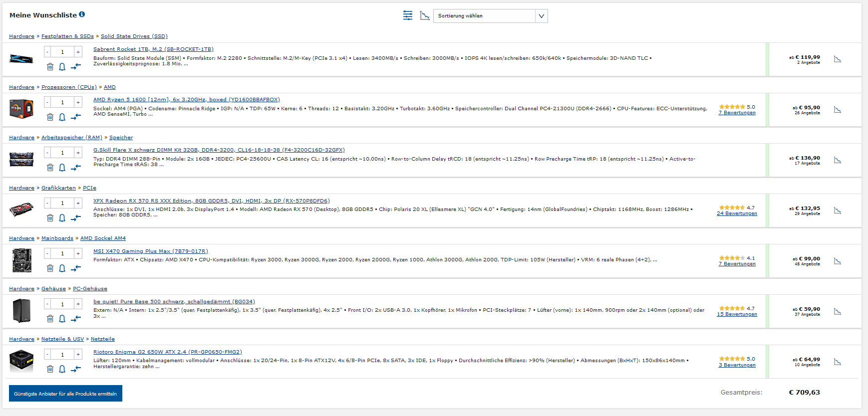The height and width of the screenshot is (416, 868).
Task: Set price alert bell for Riotoro Enigma G2
Action: click(62, 369)
